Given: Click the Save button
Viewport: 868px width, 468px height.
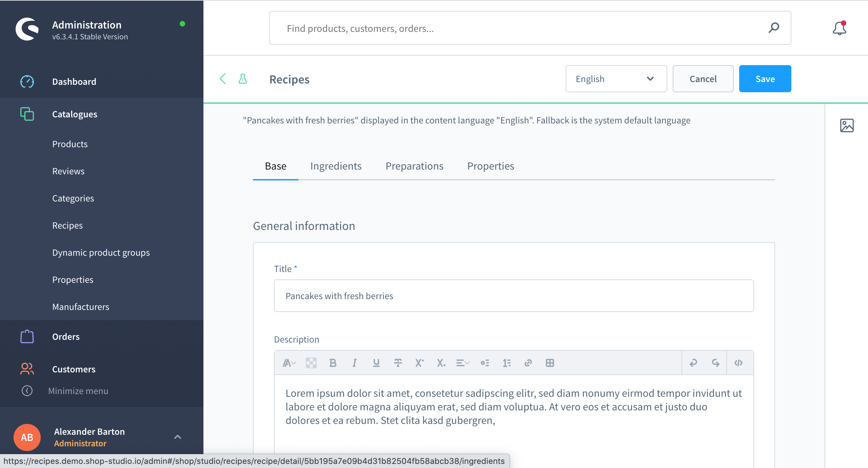Looking at the screenshot, I should coord(765,79).
